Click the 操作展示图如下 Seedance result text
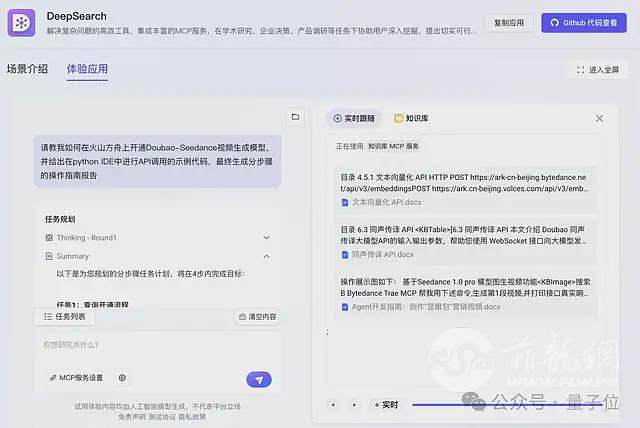This screenshot has width=640, height=428. (464, 287)
